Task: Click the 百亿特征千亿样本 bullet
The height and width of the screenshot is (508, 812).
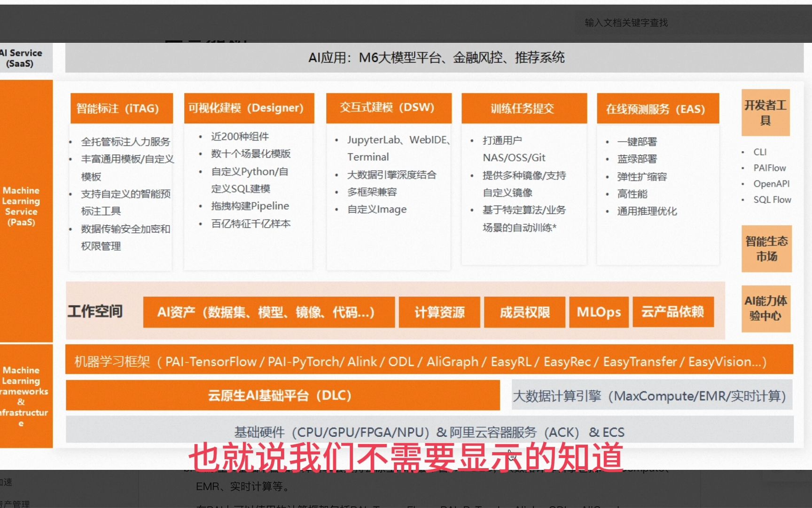Action: tap(250, 223)
